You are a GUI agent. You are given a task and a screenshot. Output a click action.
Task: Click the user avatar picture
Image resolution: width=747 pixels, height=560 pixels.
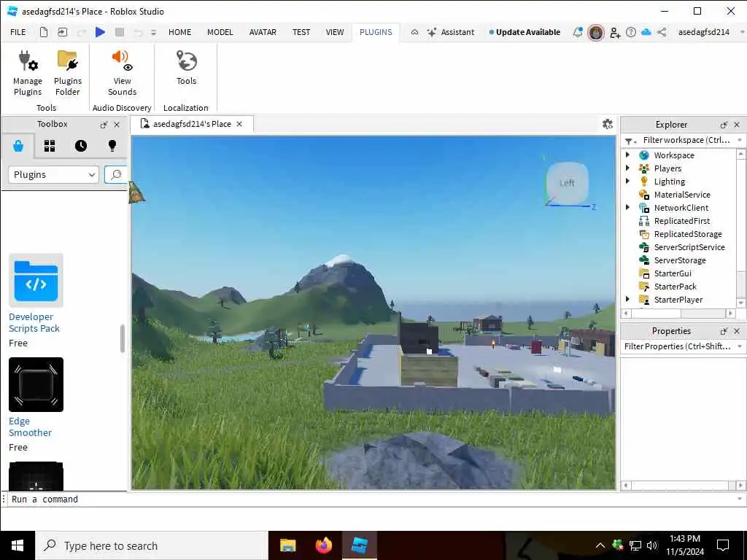point(596,32)
